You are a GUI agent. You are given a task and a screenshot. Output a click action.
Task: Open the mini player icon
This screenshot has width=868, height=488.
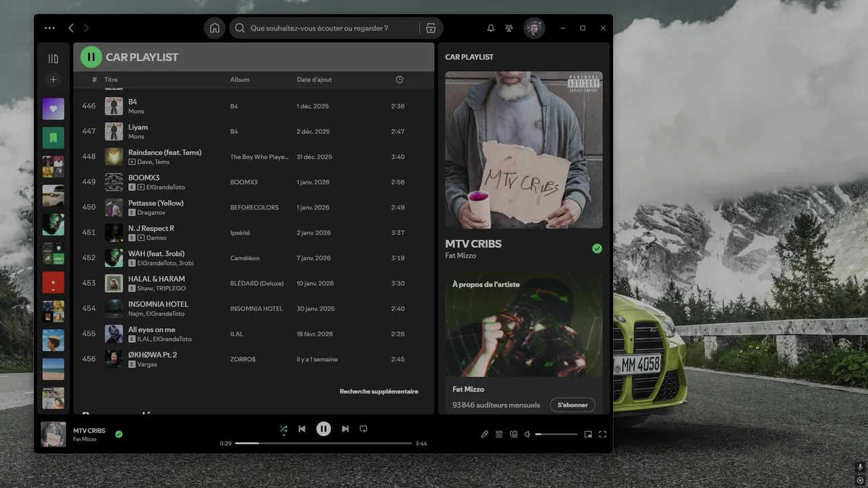588,434
